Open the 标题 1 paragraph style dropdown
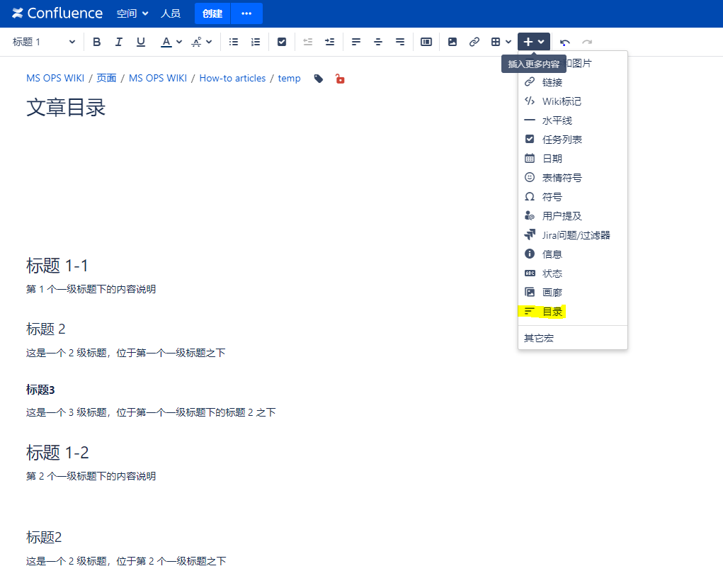 44,42
